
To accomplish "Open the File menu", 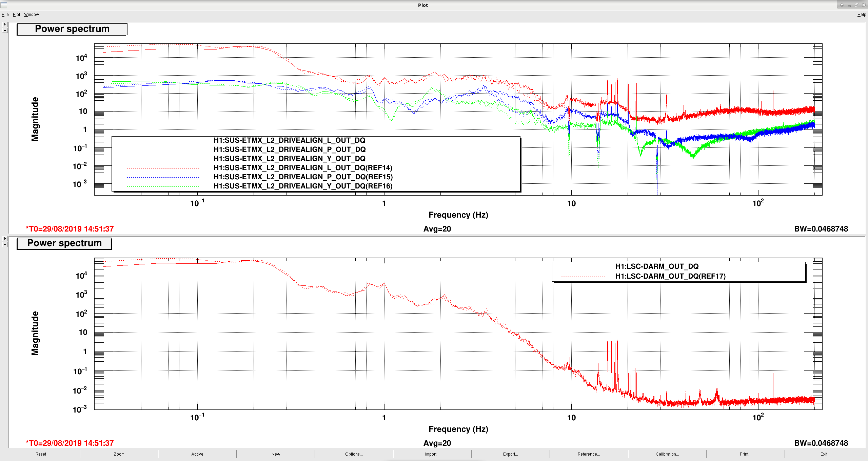I will (x=5, y=15).
